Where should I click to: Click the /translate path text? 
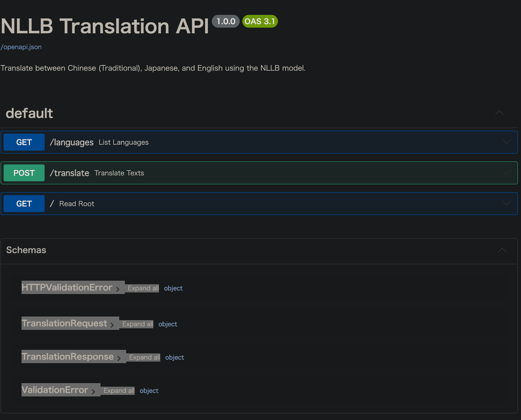69,173
